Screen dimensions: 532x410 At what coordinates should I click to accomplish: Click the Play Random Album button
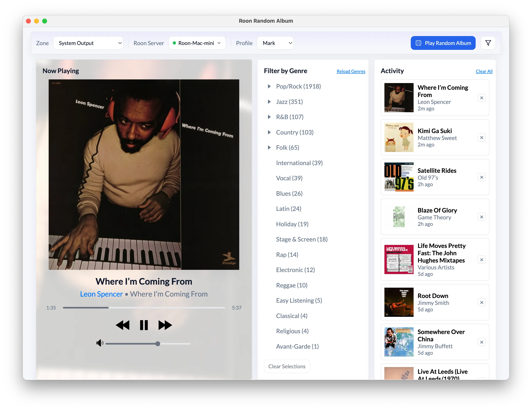click(x=443, y=43)
